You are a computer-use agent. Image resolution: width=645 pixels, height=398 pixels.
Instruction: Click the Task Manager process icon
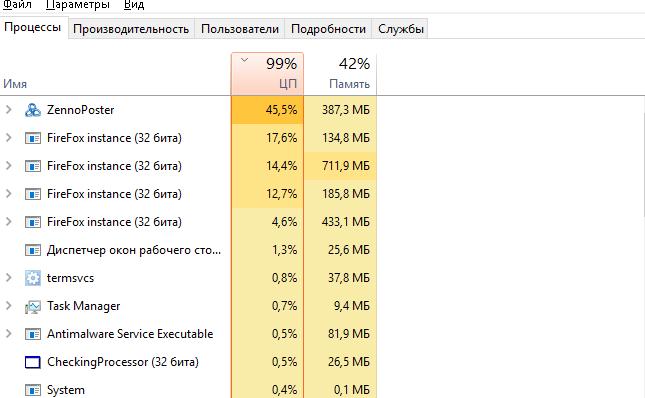click(33, 306)
